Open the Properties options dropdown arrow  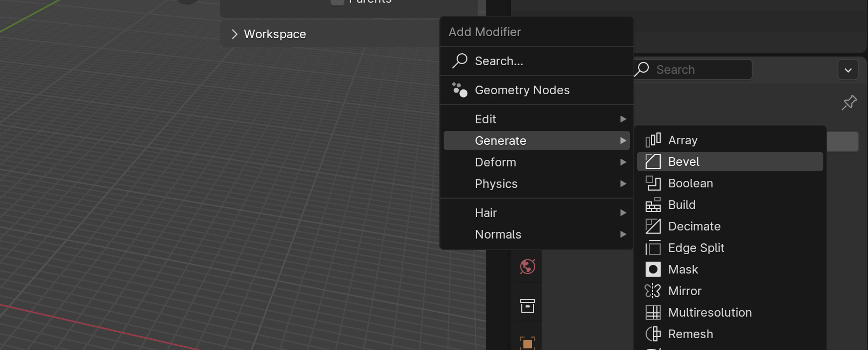tap(848, 70)
